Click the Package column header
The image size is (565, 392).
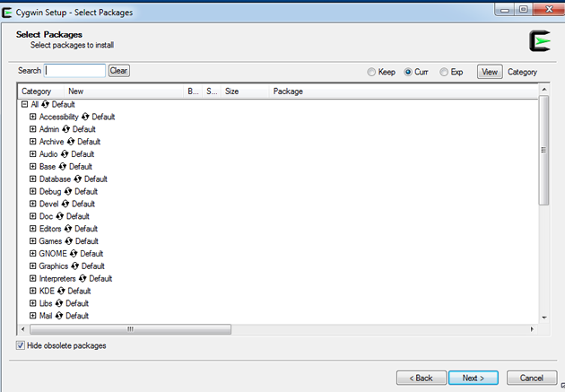coord(404,91)
